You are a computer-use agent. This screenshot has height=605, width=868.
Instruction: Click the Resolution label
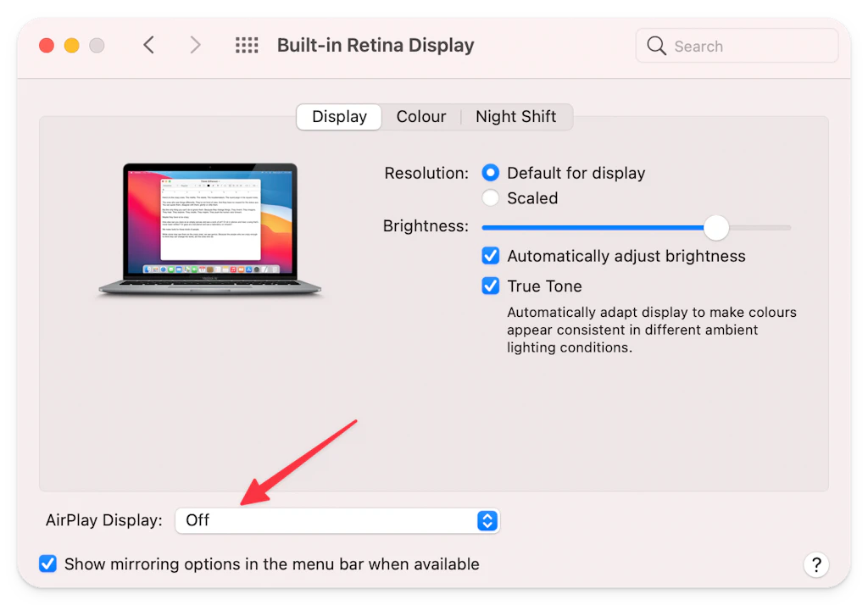426,173
